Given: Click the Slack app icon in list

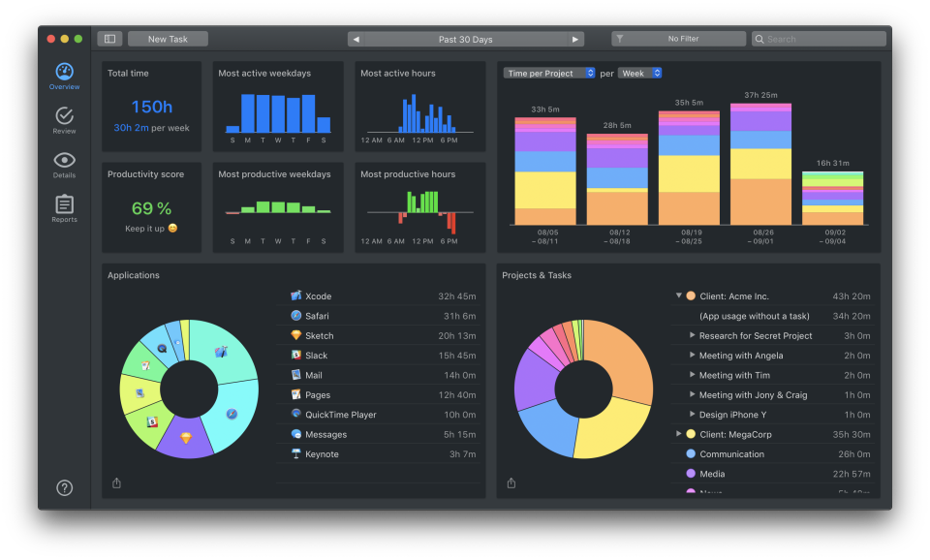Looking at the screenshot, I should coord(296,355).
